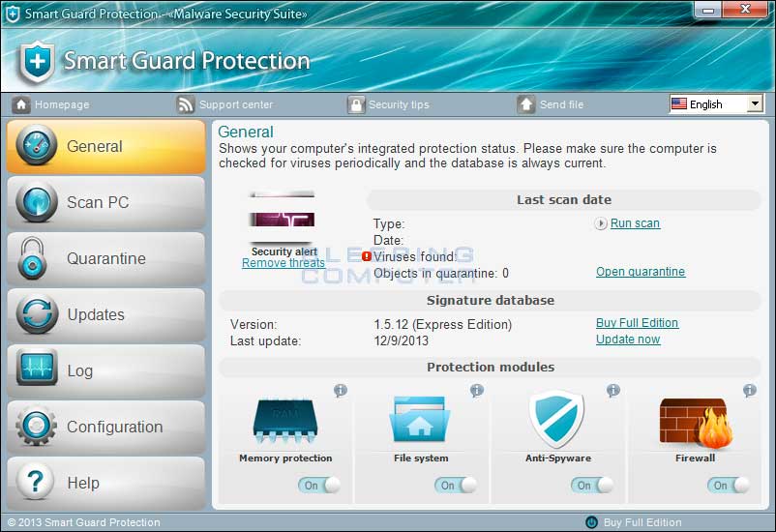Click the Update now link
Image resolution: width=776 pixels, height=532 pixels.
coord(628,340)
